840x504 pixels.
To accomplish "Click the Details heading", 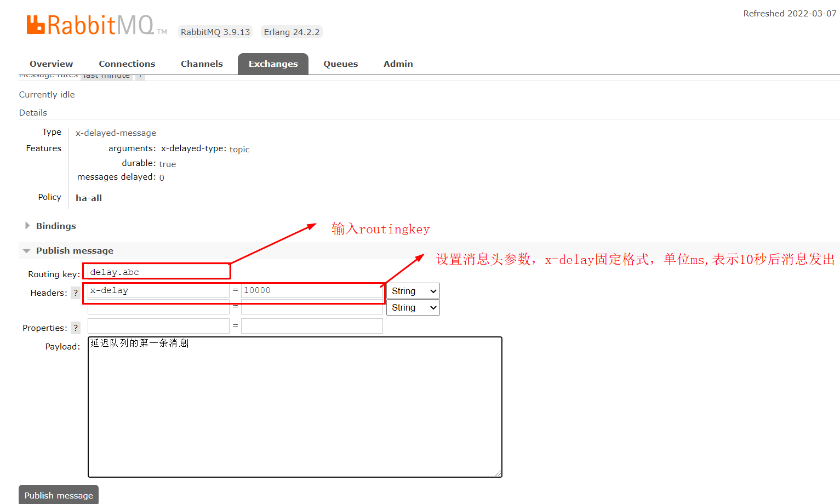I will (x=33, y=112).
